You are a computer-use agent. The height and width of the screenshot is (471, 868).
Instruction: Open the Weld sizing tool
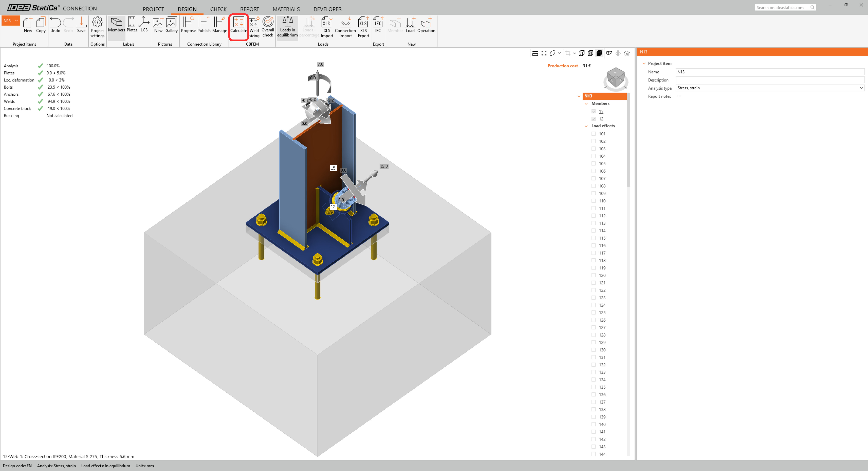[x=254, y=27]
